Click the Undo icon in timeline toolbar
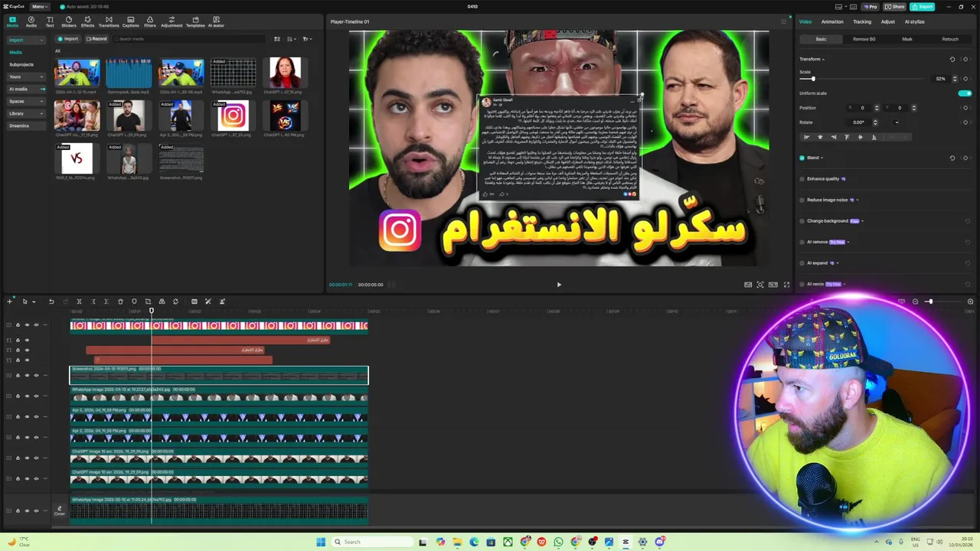The width and height of the screenshot is (980, 551). [51, 302]
